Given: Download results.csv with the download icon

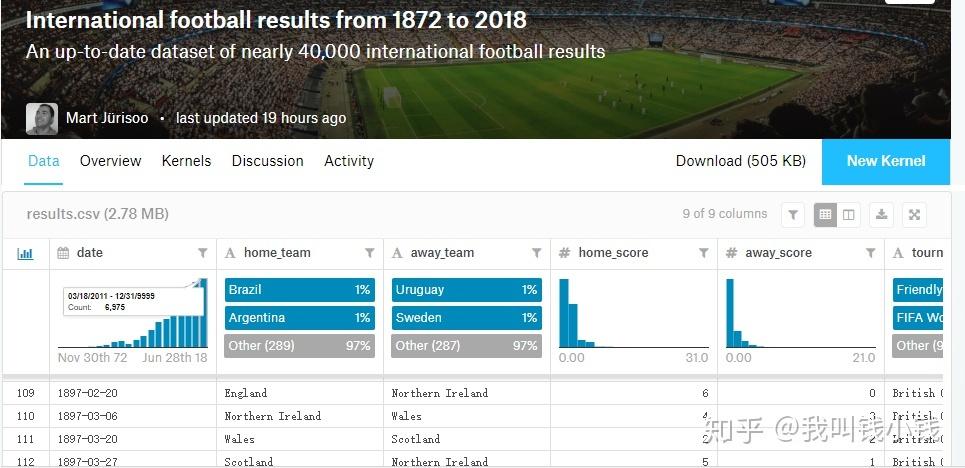Looking at the screenshot, I should [x=881, y=214].
